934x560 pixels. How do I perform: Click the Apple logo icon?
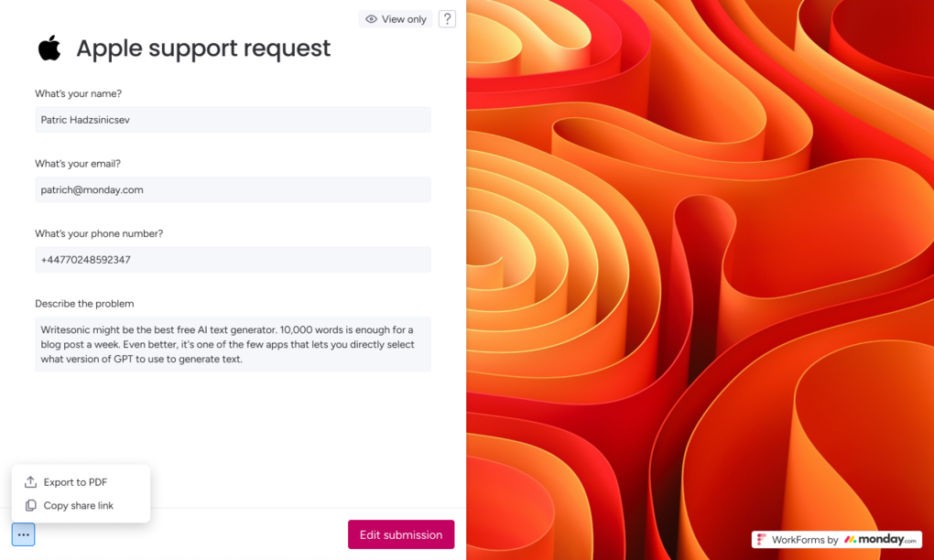pos(49,48)
